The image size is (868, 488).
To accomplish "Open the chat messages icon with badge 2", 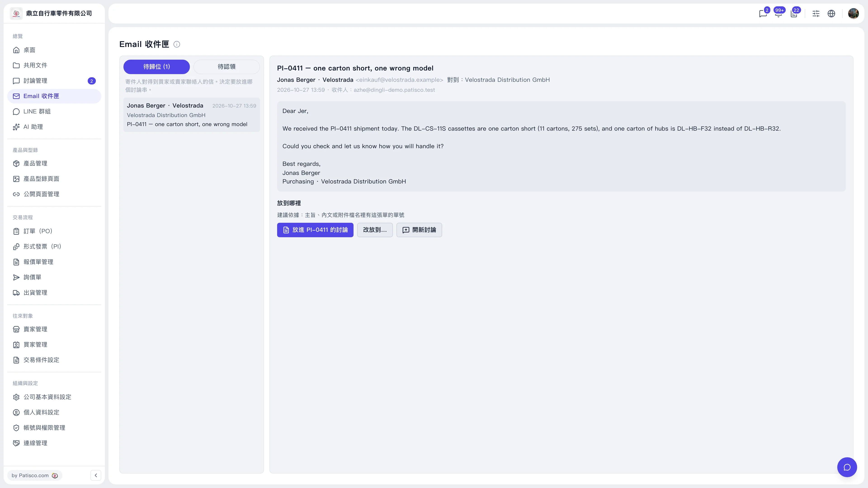I will pos(763,14).
